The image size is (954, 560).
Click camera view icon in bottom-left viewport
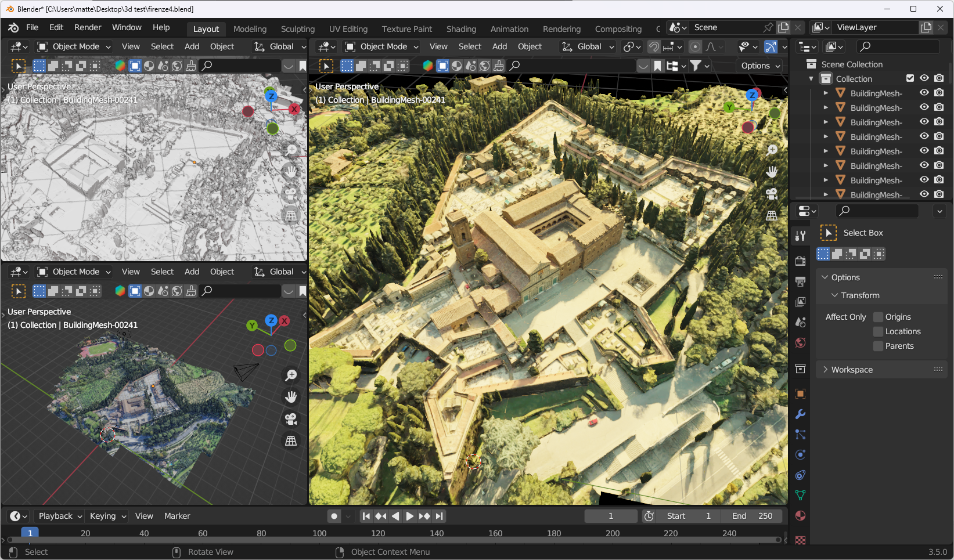(291, 419)
